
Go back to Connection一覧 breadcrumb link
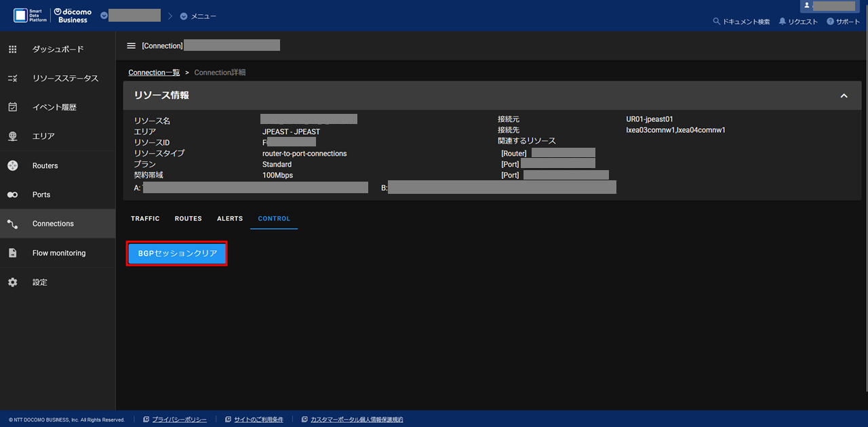pyautogui.click(x=154, y=73)
